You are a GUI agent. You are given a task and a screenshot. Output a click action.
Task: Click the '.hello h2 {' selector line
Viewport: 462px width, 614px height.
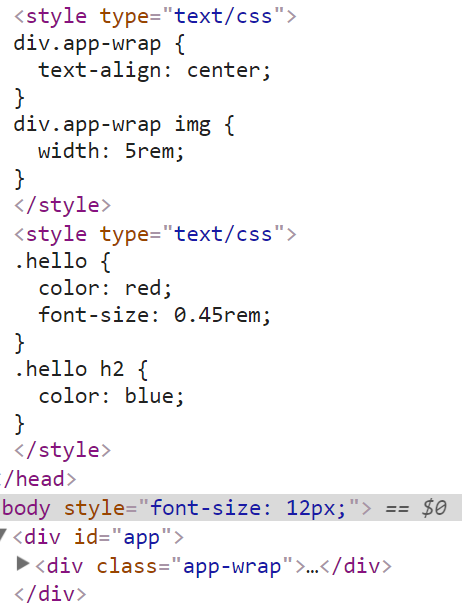(x=81, y=370)
